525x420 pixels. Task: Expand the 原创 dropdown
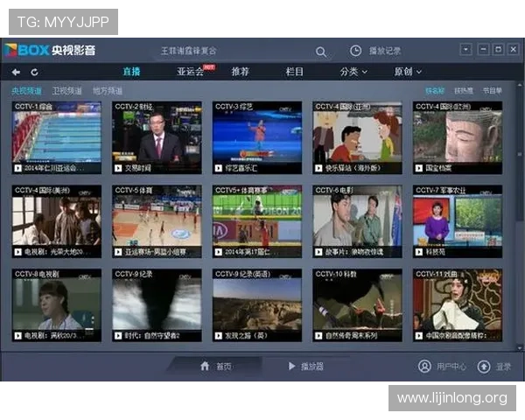pos(408,72)
